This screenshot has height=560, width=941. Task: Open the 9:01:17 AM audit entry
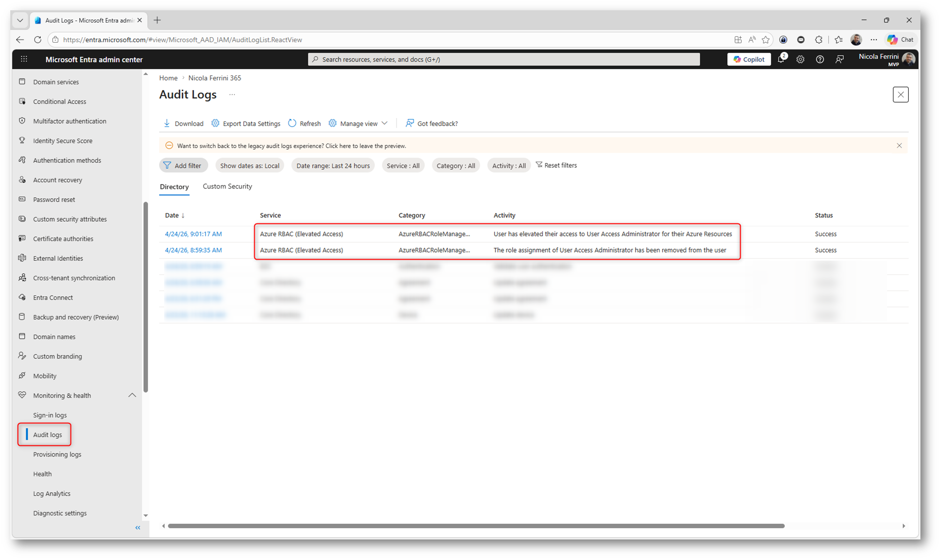pos(193,234)
